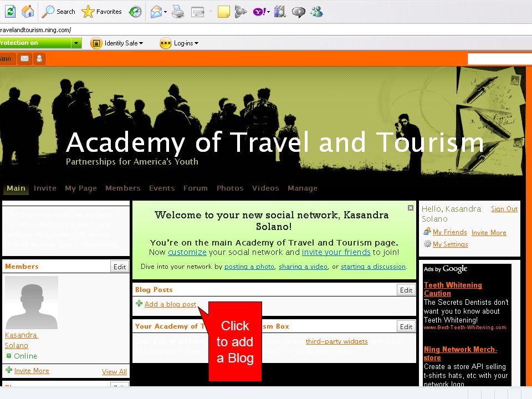This screenshot has height=399, width=532.
Task: Click Kasandra Solano profile avatar
Action: coord(32,303)
